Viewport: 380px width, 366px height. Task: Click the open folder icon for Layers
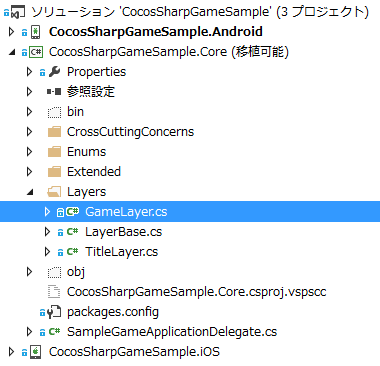click(x=54, y=192)
